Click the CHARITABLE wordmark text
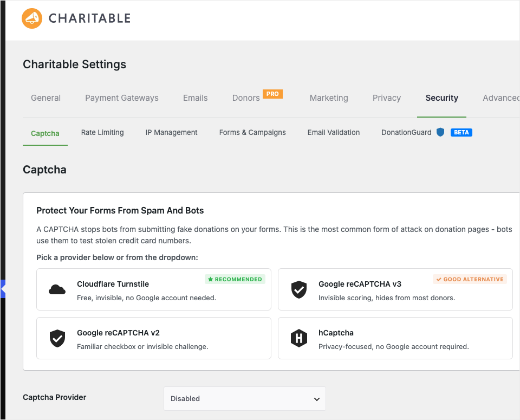 pos(89,18)
